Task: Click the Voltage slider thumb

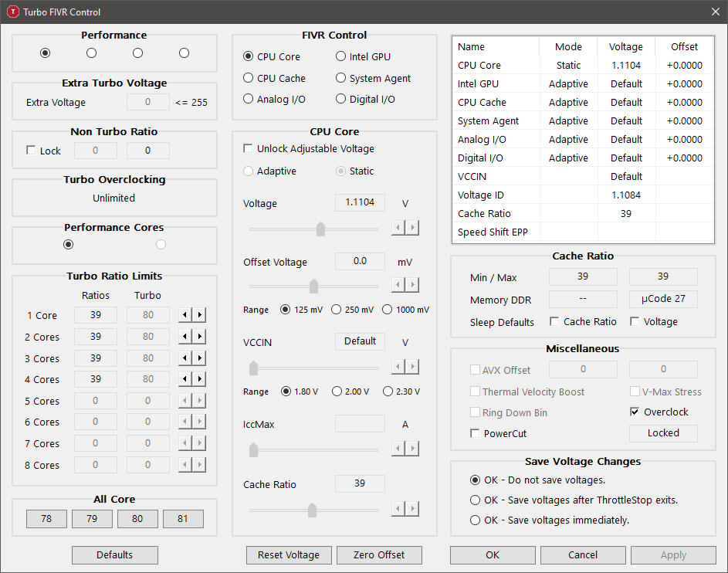Action: point(320,229)
